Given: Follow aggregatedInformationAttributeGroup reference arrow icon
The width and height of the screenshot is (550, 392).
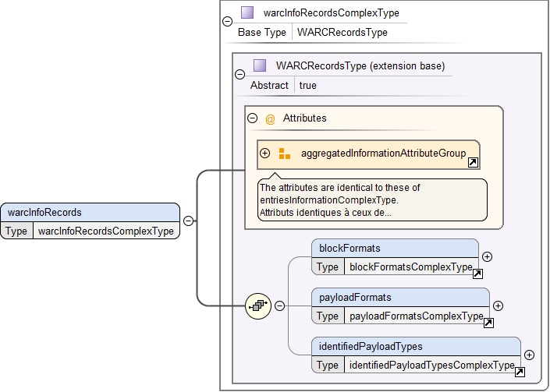Looking at the screenshot, I should tap(474, 163).
